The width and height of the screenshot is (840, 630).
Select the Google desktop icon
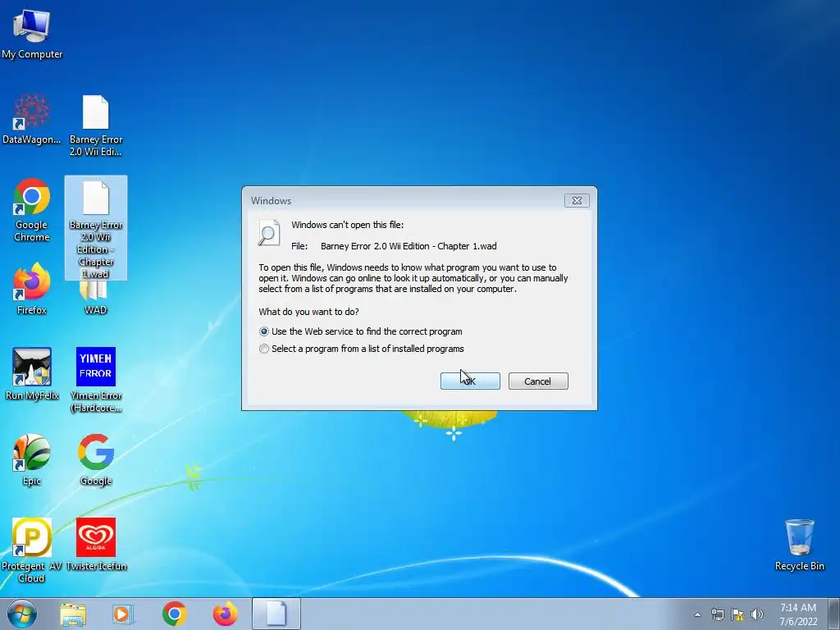pyautogui.click(x=96, y=459)
